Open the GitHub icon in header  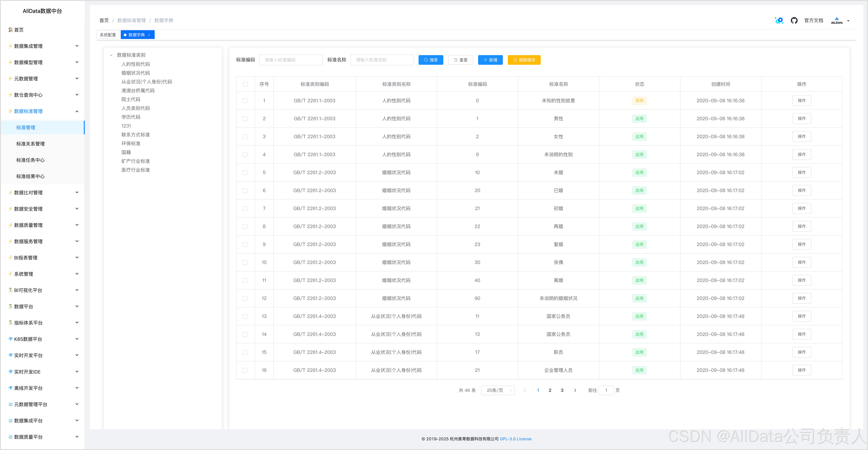point(794,21)
